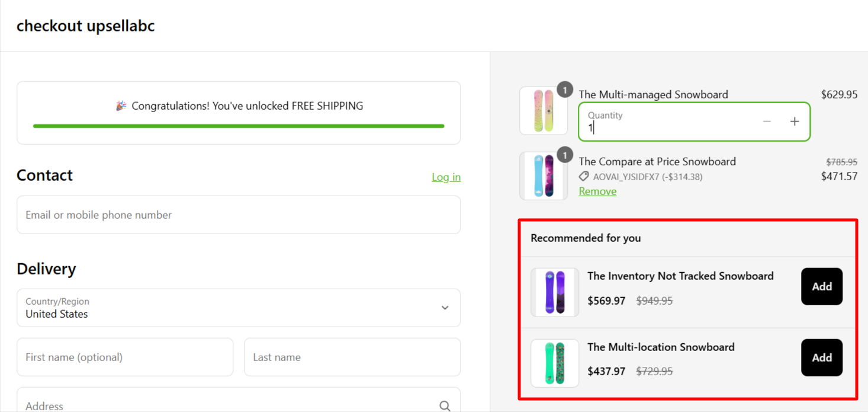Screen dimensions: 868x412
Task: Click the Multi-managed Snowboard thumbnail
Action: (543, 111)
